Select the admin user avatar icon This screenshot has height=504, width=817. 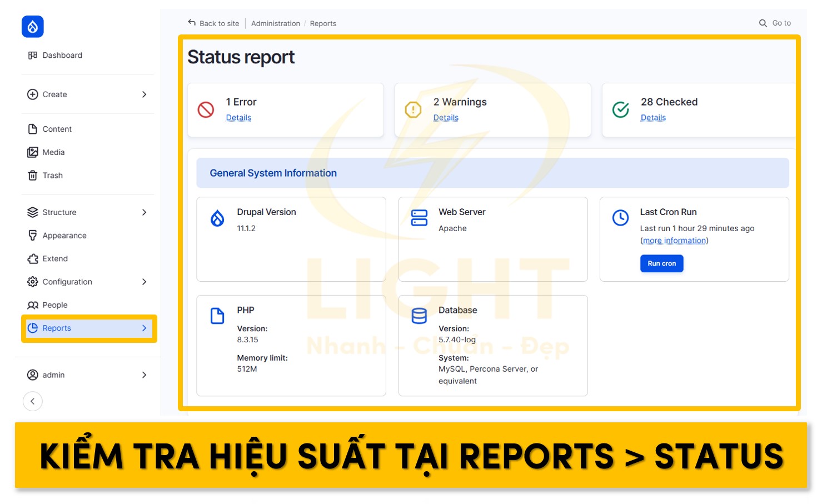pos(33,375)
